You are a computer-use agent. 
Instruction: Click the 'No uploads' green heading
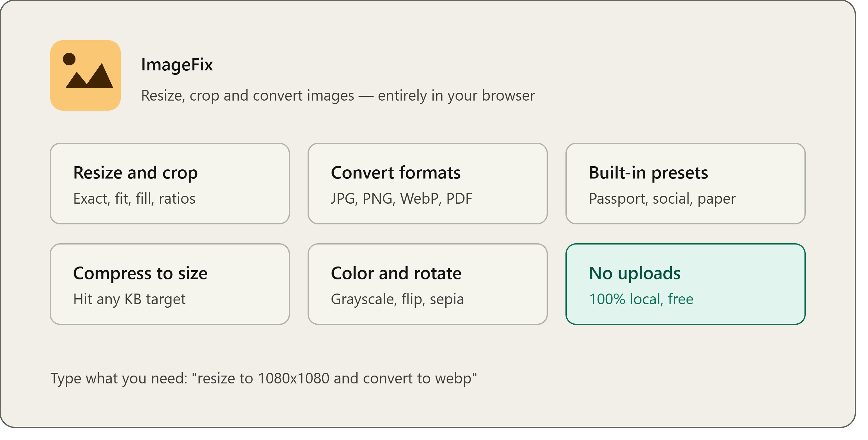[635, 273]
